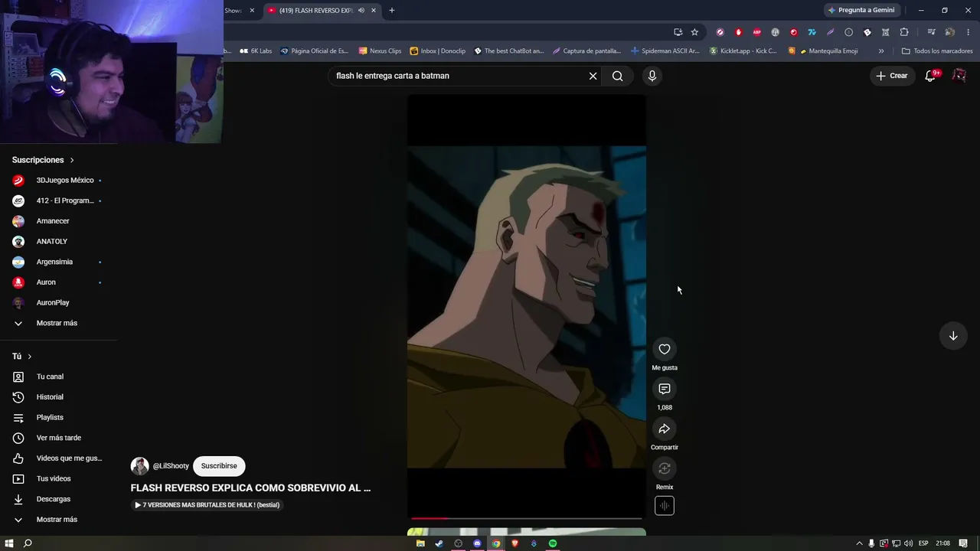Open the 'Inbox | Donoclip' bookmark
Image resolution: width=980 pixels, height=551 pixels.
click(x=438, y=51)
